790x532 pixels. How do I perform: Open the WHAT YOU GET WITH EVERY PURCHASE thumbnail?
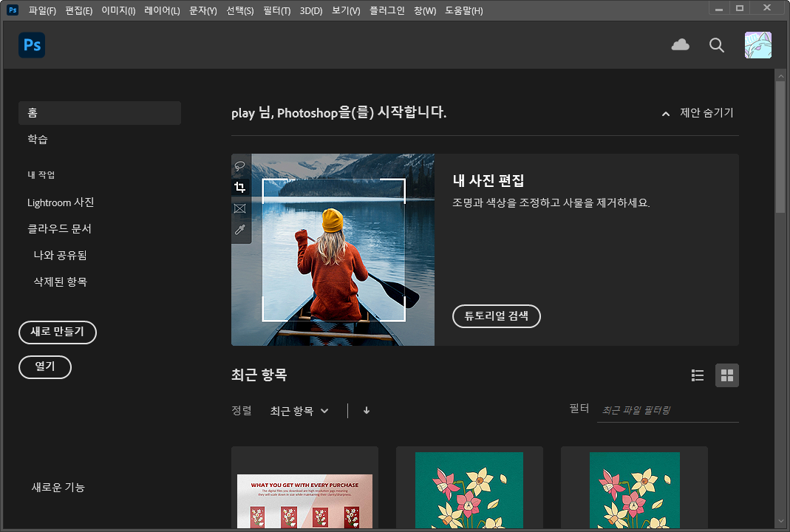click(x=304, y=488)
